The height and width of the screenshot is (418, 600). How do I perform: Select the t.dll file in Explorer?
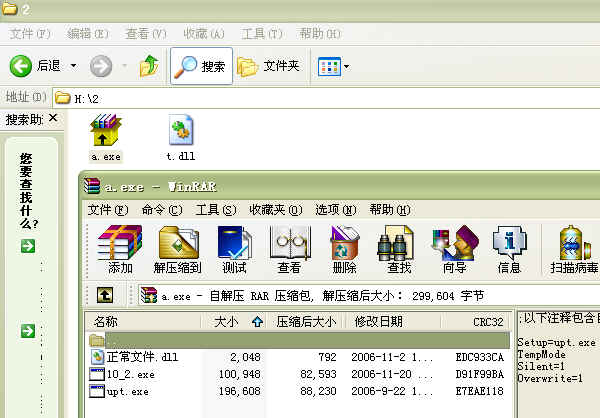[x=181, y=138]
